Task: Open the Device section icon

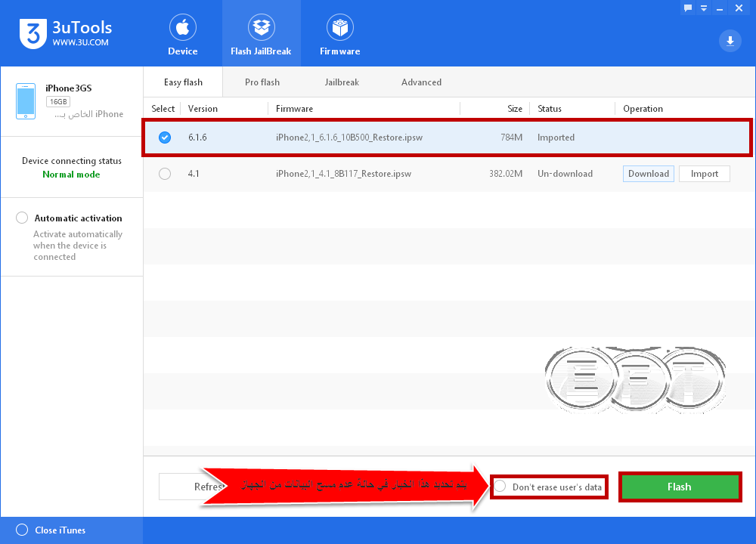Action: [x=183, y=27]
